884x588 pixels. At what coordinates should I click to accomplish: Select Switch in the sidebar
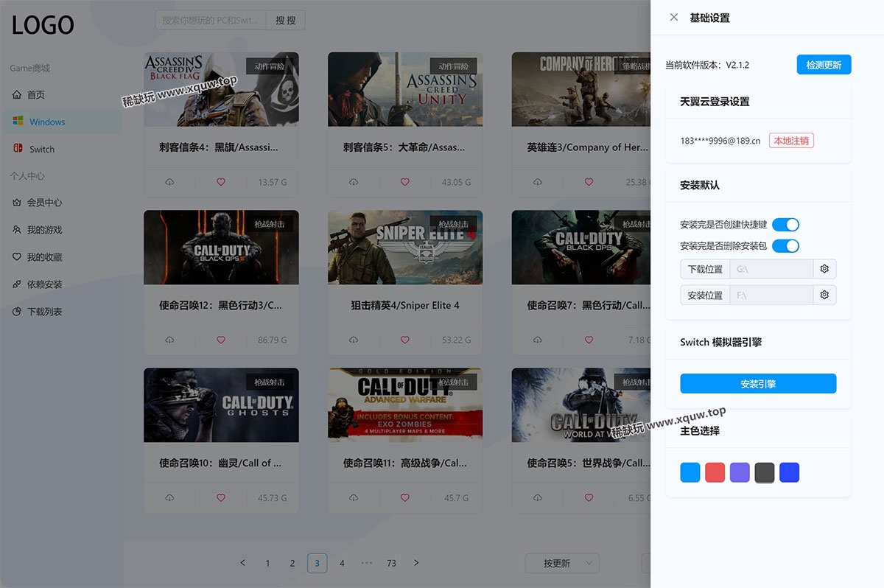[62, 149]
